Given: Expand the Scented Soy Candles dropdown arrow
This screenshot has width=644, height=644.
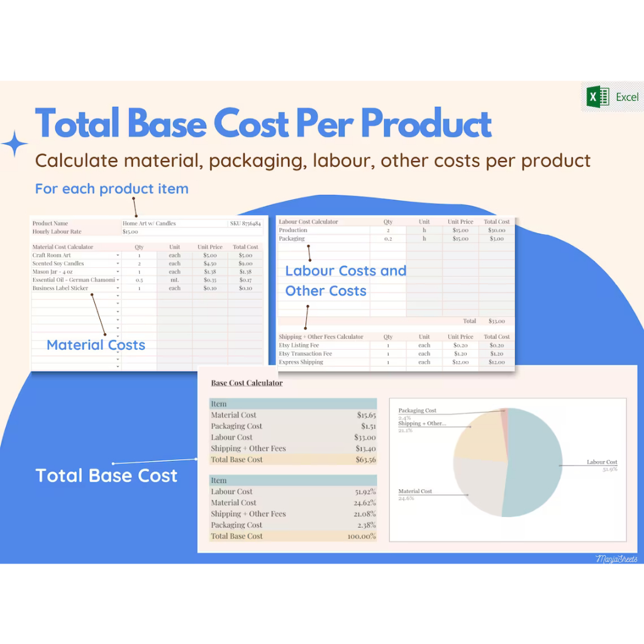Looking at the screenshot, I should [x=118, y=264].
